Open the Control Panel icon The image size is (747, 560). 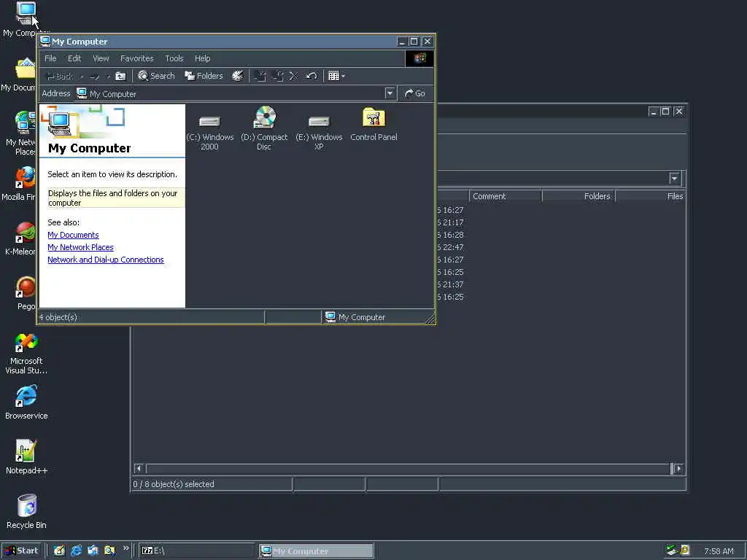(x=373, y=124)
